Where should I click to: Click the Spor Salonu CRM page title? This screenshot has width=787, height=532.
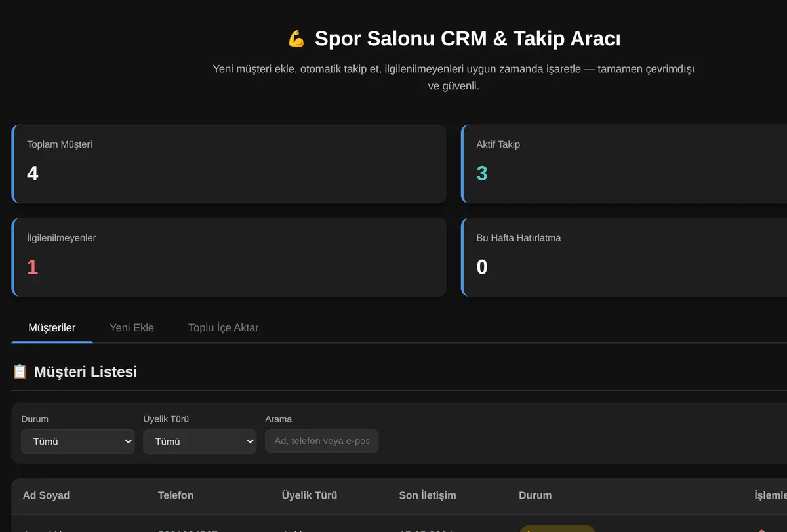click(468, 39)
